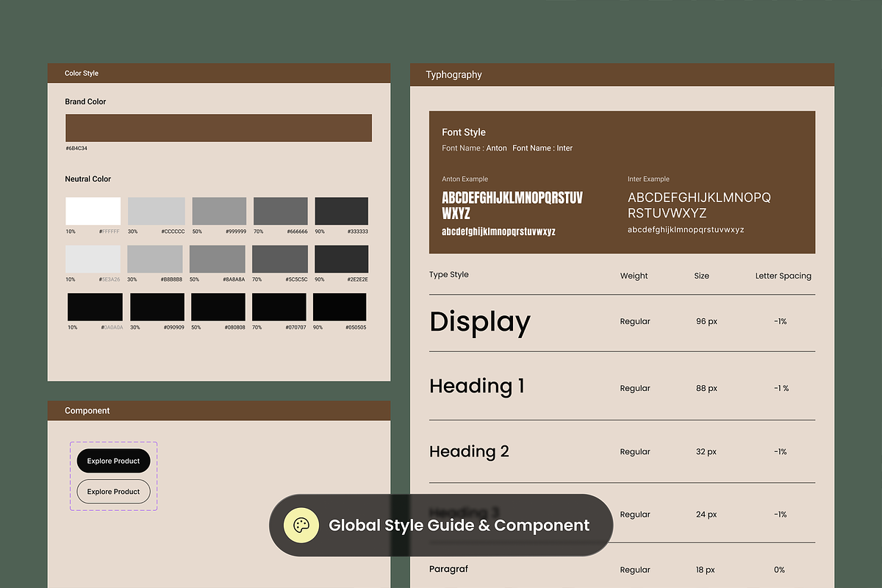The image size is (882, 588).
Task: Click the Regular weight in Display row
Action: 635,322
